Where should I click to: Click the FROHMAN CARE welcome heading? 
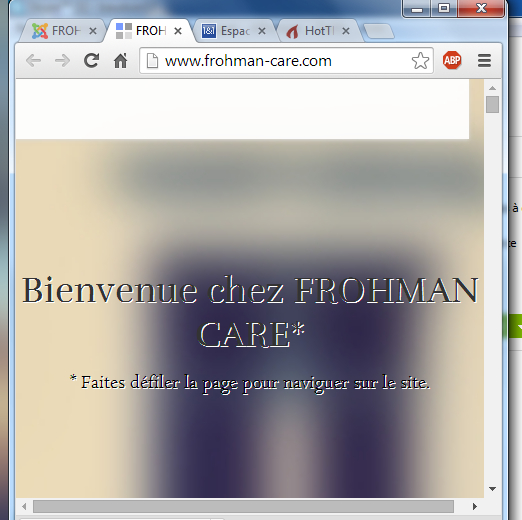click(x=250, y=312)
